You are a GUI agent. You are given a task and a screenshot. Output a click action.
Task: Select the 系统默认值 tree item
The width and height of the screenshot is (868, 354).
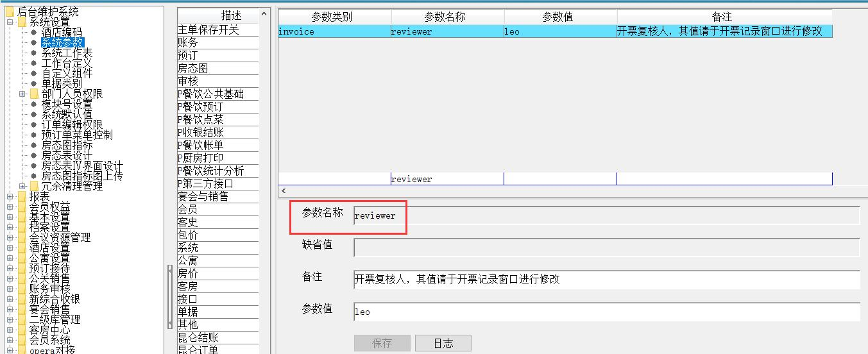67,115
